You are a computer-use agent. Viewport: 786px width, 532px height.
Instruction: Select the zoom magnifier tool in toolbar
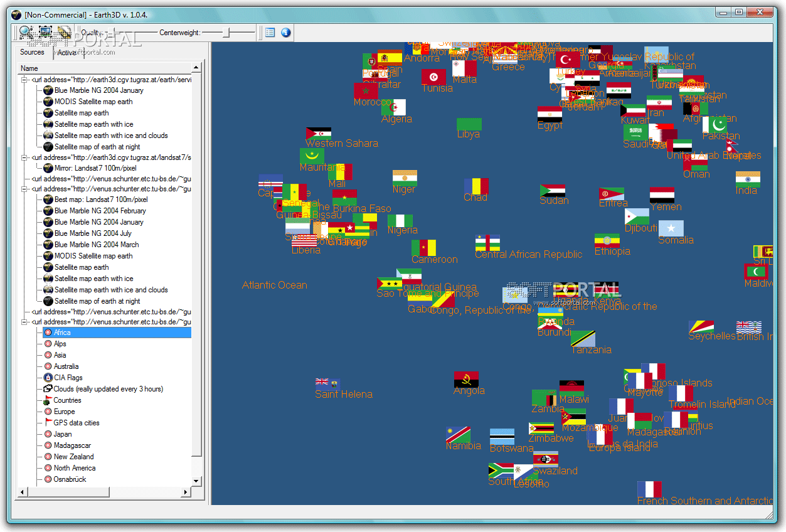tap(26, 32)
